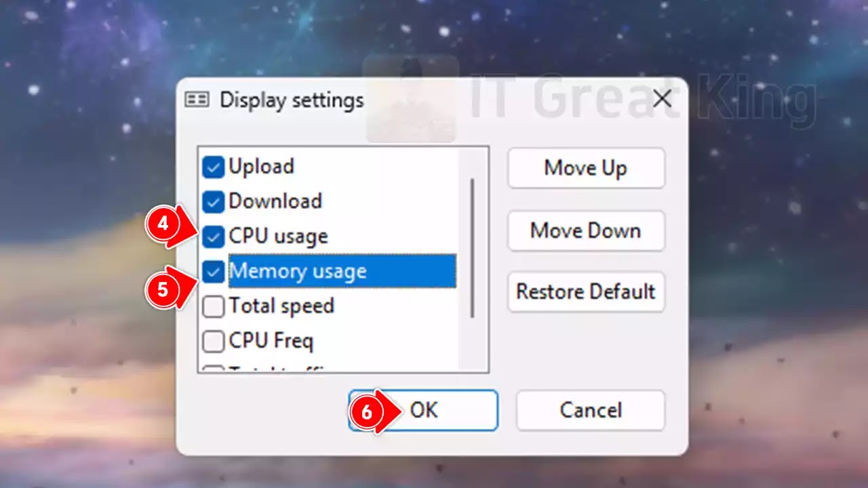Screen dimensions: 868x488
Task: Click the Move Up button
Action: coord(586,168)
